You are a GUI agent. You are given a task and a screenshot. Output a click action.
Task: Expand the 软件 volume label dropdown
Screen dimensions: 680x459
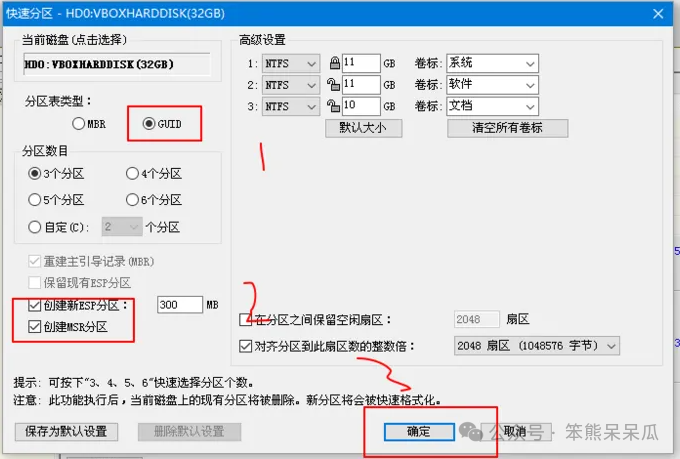[x=530, y=85]
